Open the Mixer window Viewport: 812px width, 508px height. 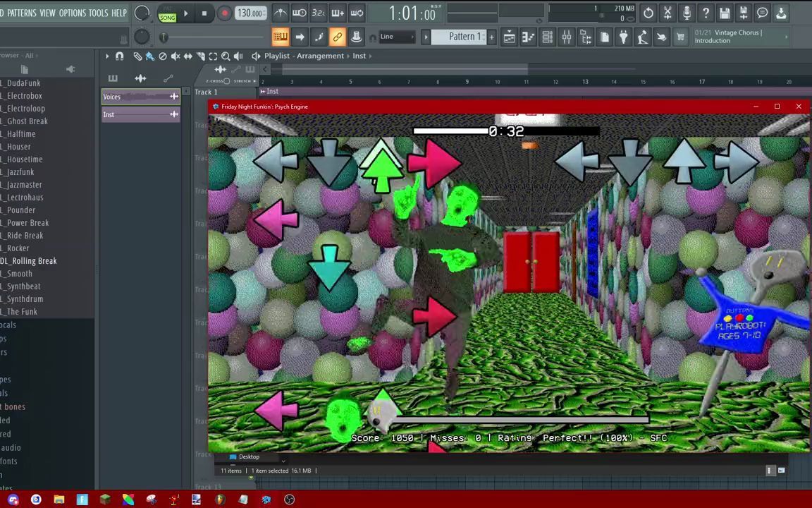[567, 37]
